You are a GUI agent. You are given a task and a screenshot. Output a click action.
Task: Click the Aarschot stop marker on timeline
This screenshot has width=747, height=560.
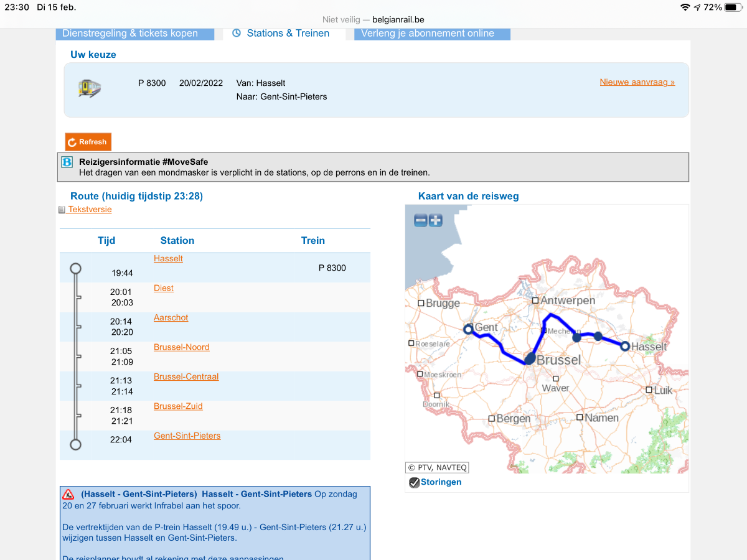pos(78,327)
